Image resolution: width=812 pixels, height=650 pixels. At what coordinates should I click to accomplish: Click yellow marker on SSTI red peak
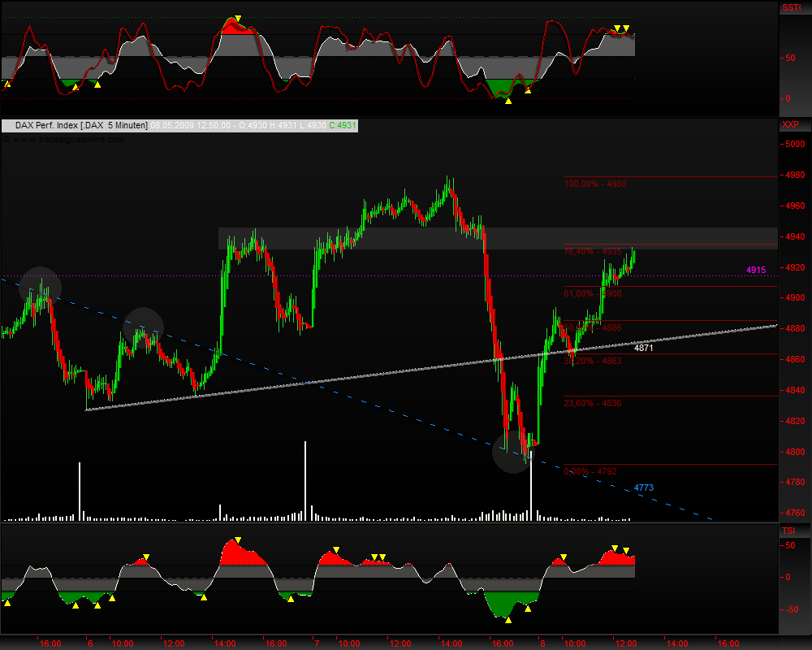[x=237, y=19]
